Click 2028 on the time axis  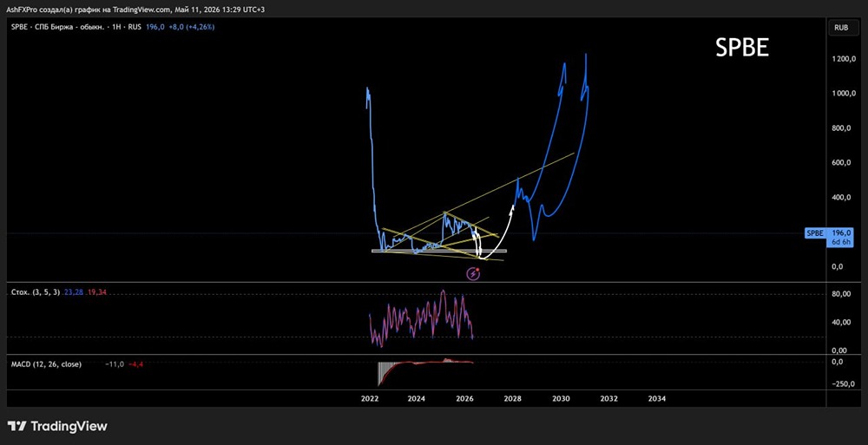coord(513,398)
